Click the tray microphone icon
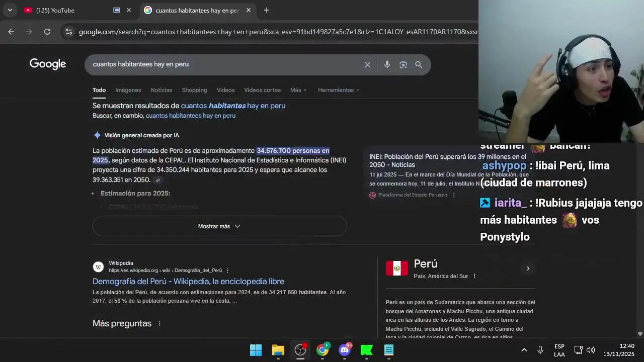Screen dimensions: 644x362 [540, 350]
